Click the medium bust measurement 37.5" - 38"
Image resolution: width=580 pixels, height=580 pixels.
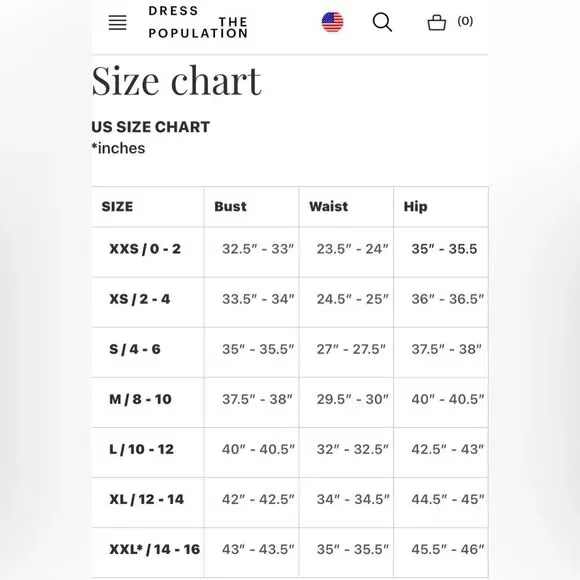click(x=257, y=399)
